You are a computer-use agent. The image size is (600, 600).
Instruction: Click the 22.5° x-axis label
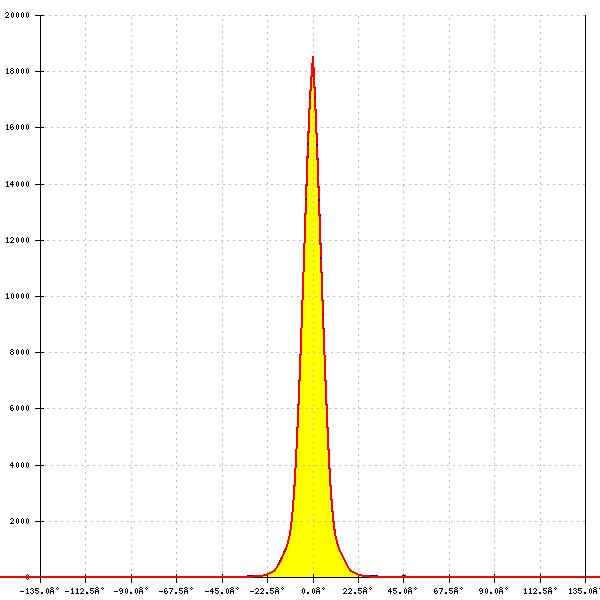[358, 591]
